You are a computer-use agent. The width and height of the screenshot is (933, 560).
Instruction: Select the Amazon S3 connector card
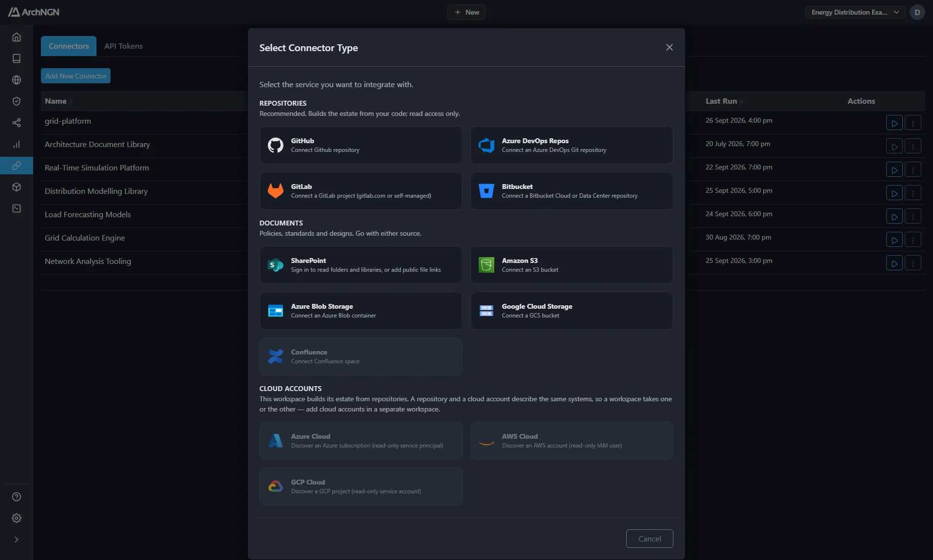coord(572,265)
